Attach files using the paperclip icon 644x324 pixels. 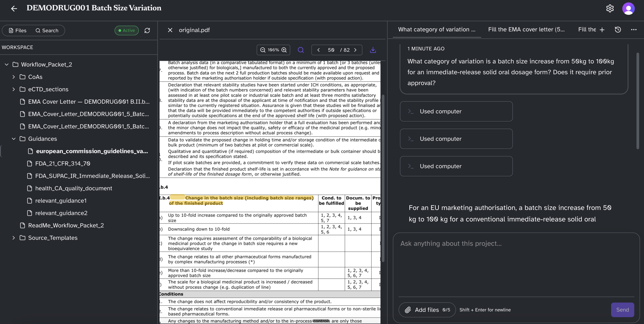pos(408,310)
